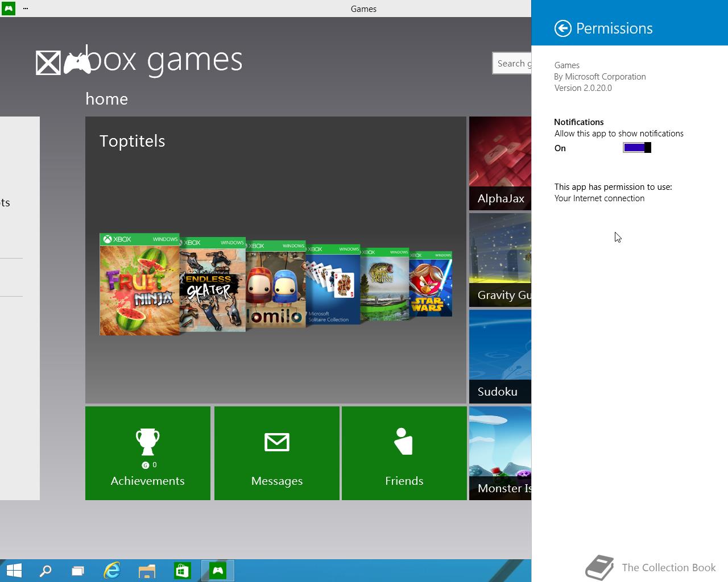Launch Internet Explorer from the taskbar
The image size is (728, 582).
[112, 571]
